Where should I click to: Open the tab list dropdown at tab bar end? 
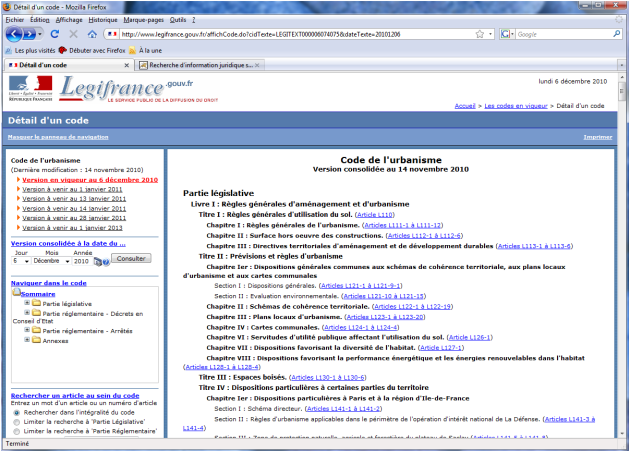click(622, 65)
